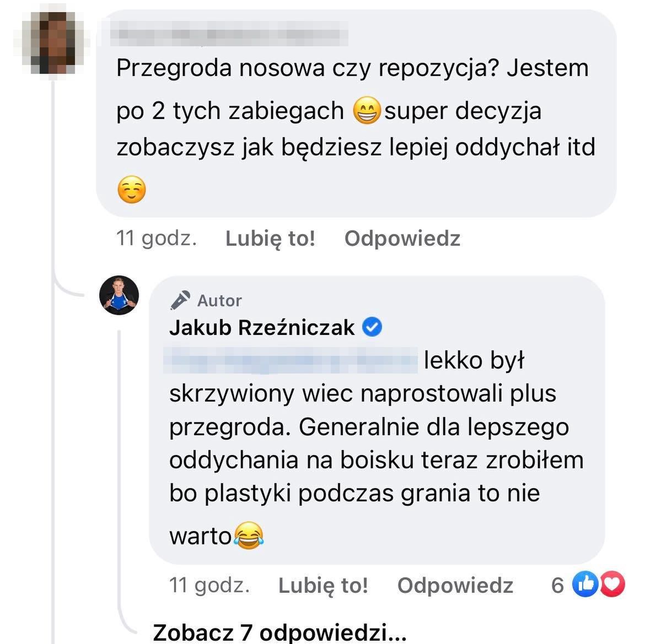
Task: Click the blushing smile emoji in first comment
Action: point(132,190)
